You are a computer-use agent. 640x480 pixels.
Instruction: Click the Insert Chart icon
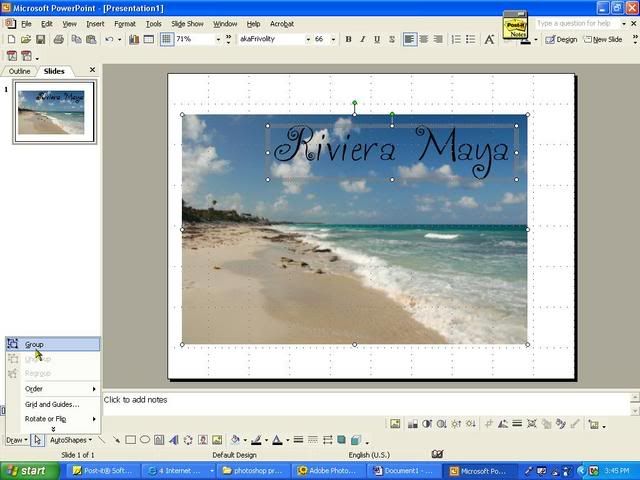point(134,39)
